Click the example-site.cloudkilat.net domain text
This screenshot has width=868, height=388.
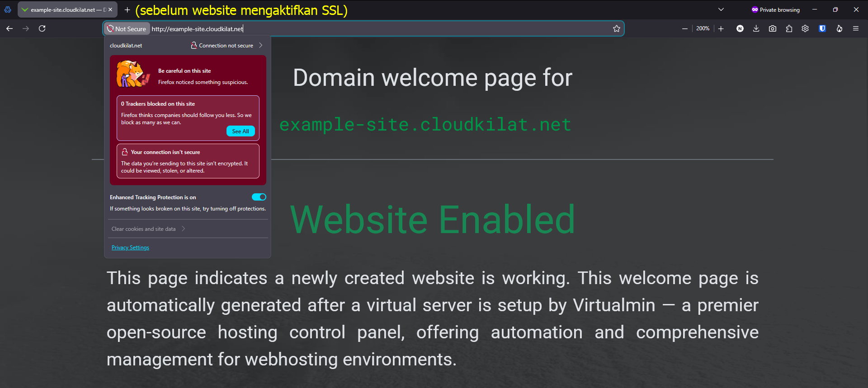click(425, 125)
